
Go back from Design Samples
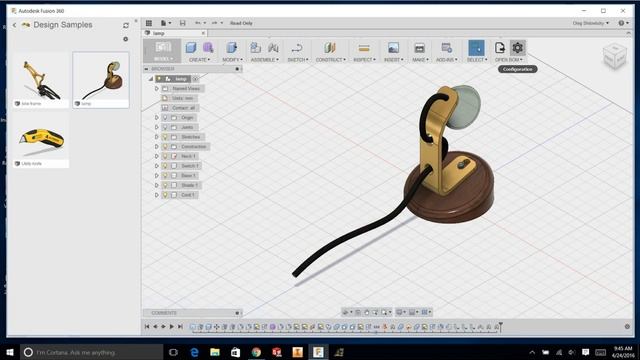pos(14,25)
